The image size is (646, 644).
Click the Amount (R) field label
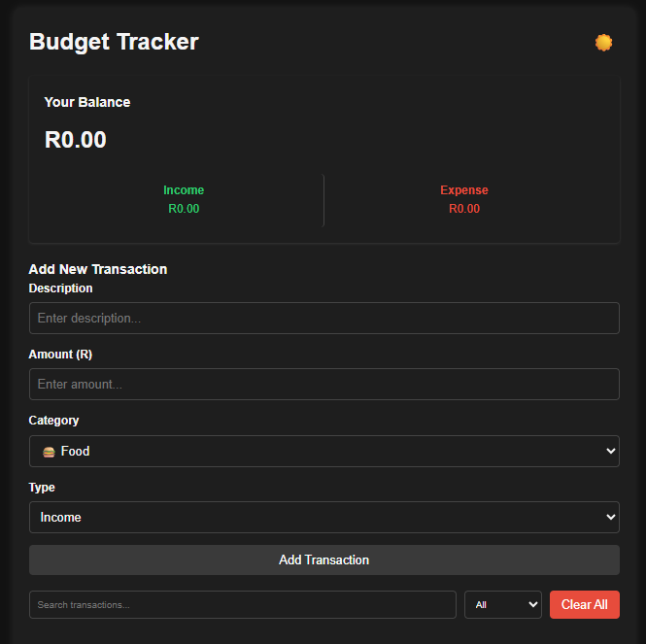point(60,355)
